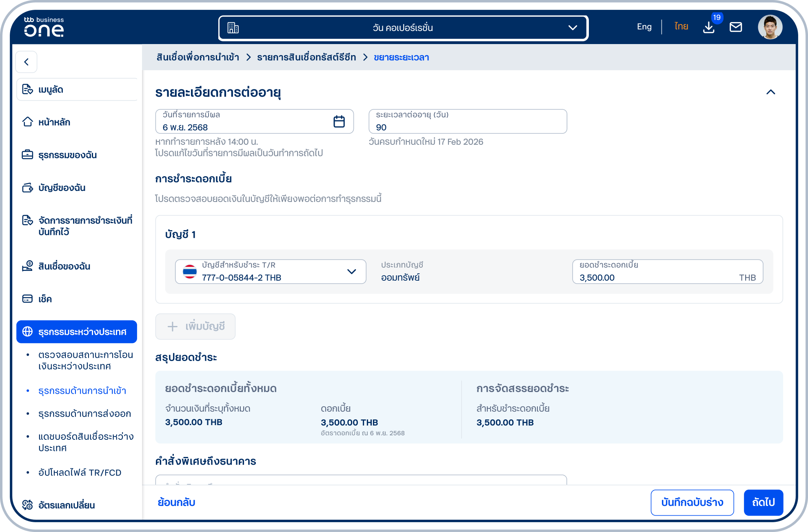Click วันครบกำหนดใหม่ 17 Feb 2026 text
The image size is (808, 532).
[426, 142]
